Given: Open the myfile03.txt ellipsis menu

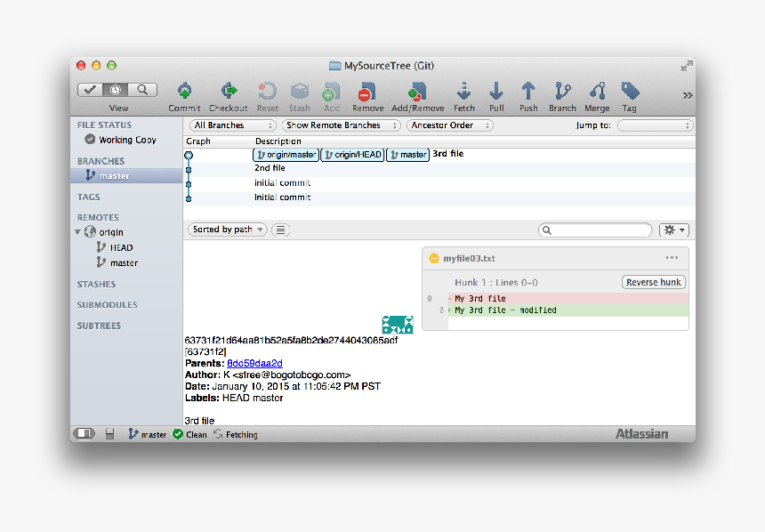Looking at the screenshot, I should (672, 258).
